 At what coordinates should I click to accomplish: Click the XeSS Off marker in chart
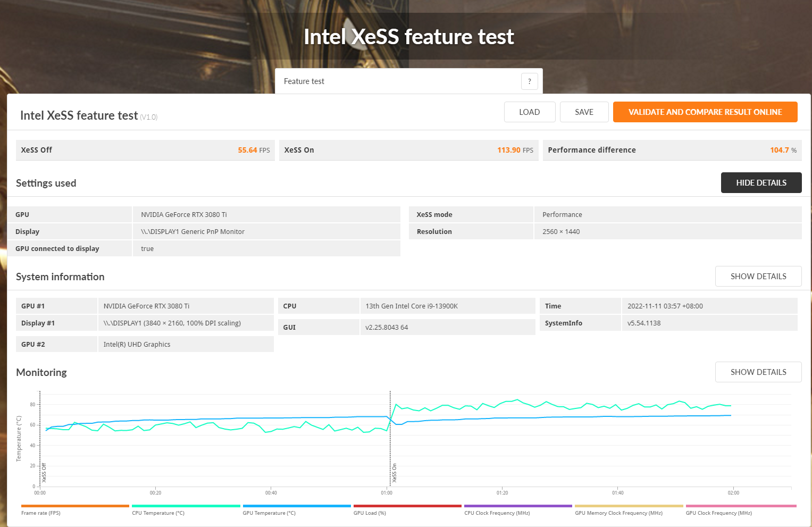(x=44, y=473)
